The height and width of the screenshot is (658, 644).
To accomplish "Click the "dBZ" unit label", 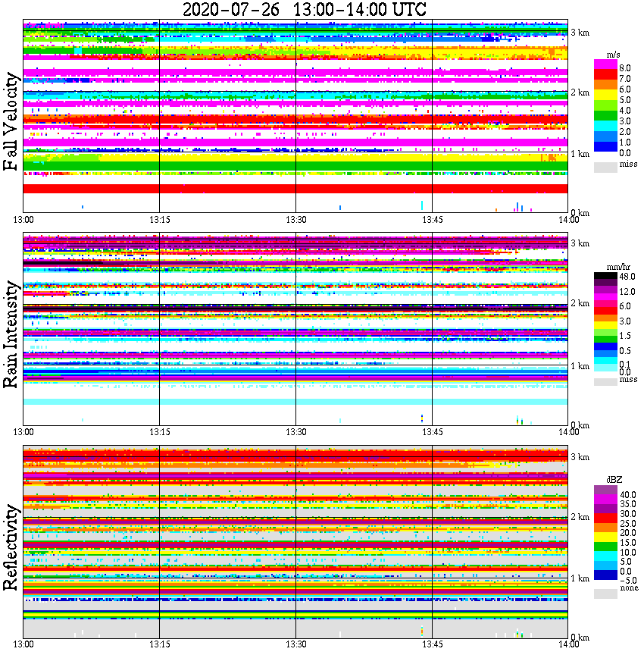I will click(x=614, y=480).
